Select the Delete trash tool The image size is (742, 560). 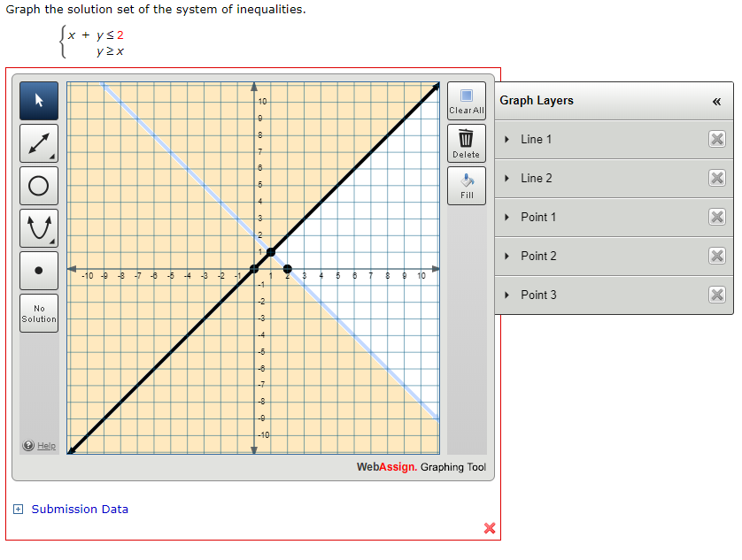pyautogui.click(x=467, y=142)
